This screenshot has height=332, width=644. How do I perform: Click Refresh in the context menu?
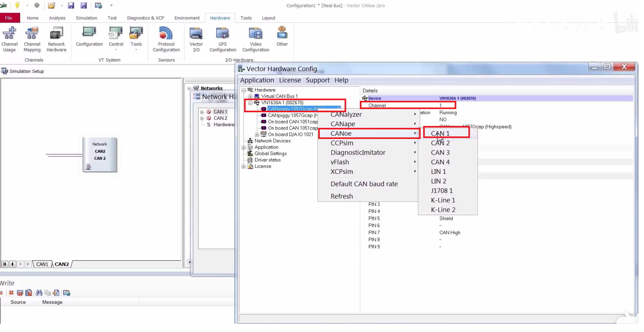pyautogui.click(x=341, y=196)
